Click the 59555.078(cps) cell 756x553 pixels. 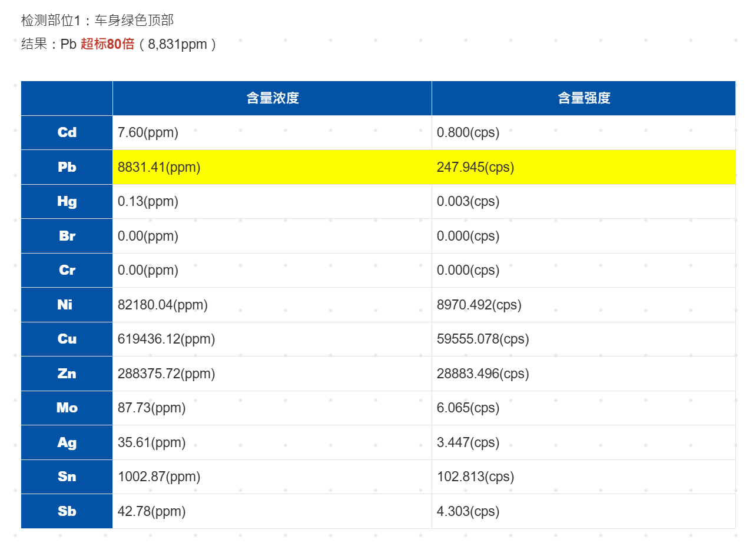[583, 339]
